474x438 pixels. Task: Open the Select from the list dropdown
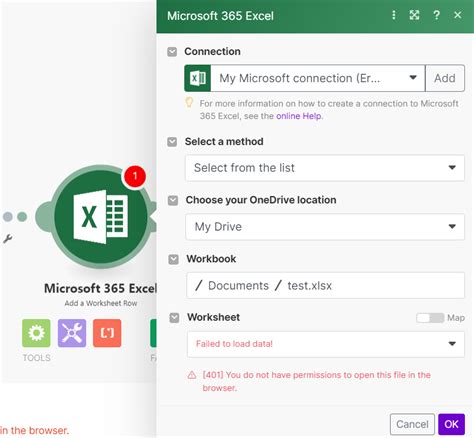(x=325, y=168)
